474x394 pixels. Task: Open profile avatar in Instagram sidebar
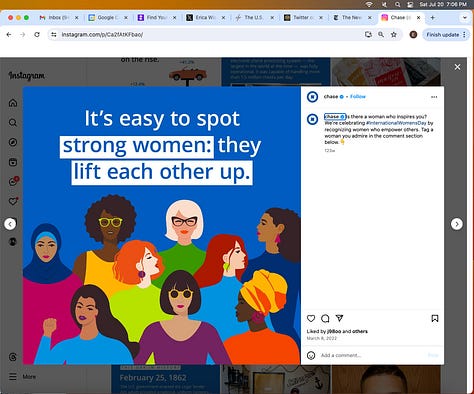13,241
